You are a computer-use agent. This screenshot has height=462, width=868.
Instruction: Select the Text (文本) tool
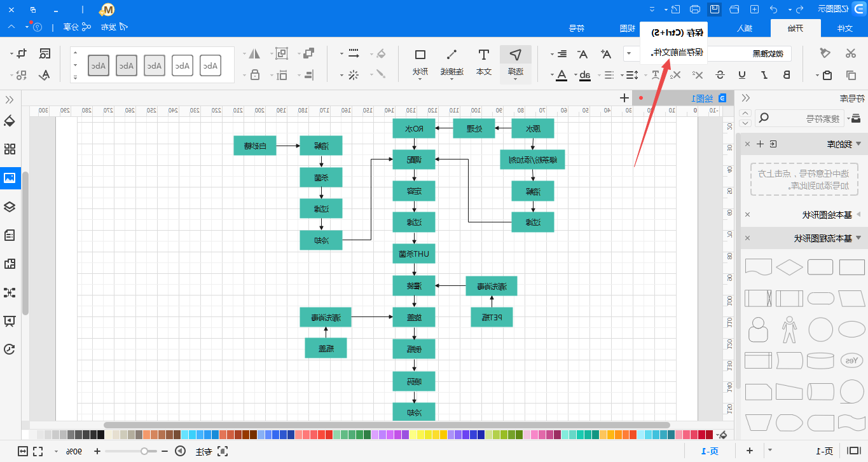(x=484, y=62)
